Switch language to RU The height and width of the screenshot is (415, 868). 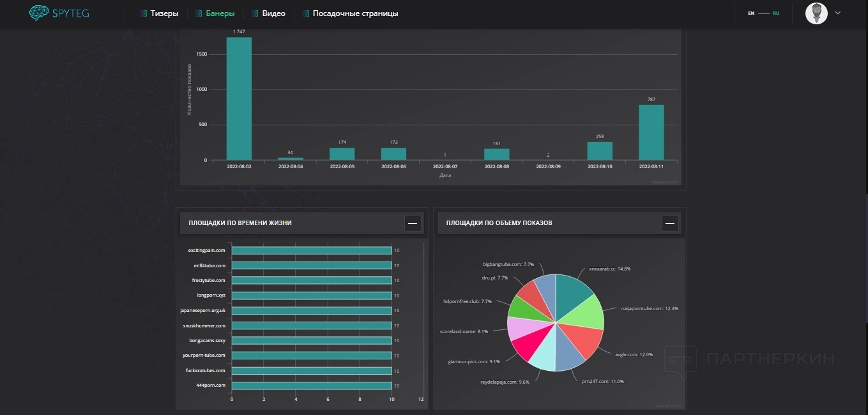click(775, 13)
